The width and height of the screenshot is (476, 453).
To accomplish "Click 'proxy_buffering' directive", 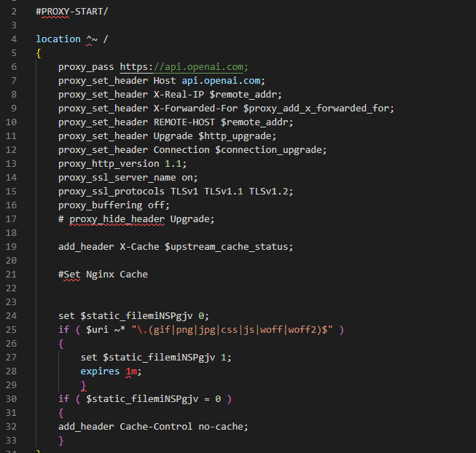I will coord(100,205).
